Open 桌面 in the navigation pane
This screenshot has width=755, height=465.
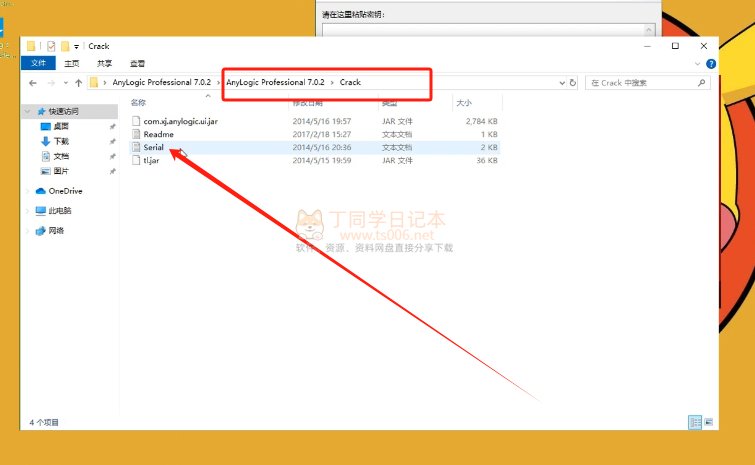point(61,126)
